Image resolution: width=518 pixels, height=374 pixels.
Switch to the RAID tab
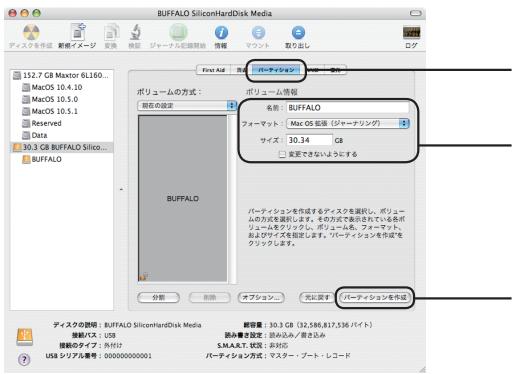click(x=313, y=70)
